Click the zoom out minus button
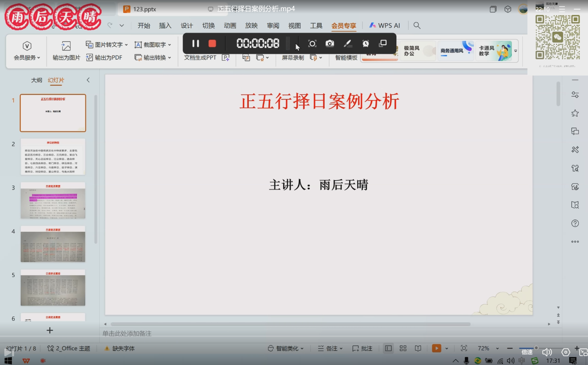Image resolution: width=588 pixels, height=365 pixels. pyautogui.click(x=510, y=348)
